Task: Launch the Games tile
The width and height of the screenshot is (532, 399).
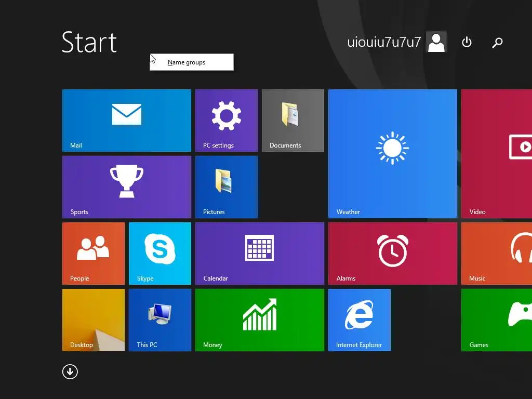Action: 497,320
